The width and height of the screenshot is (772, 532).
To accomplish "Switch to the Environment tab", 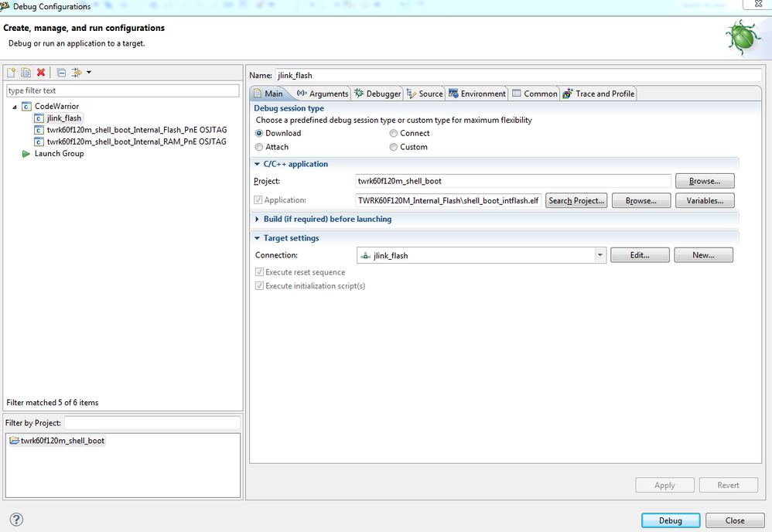I will 477,94.
